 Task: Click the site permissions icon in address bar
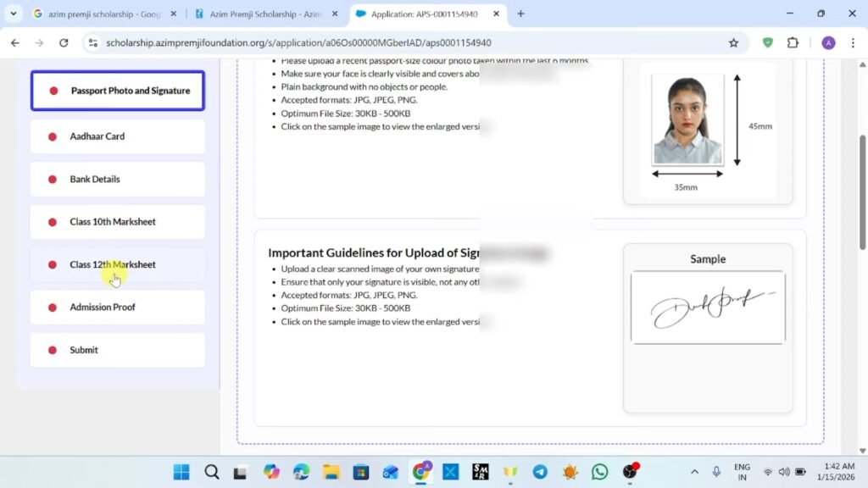coord(93,42)
